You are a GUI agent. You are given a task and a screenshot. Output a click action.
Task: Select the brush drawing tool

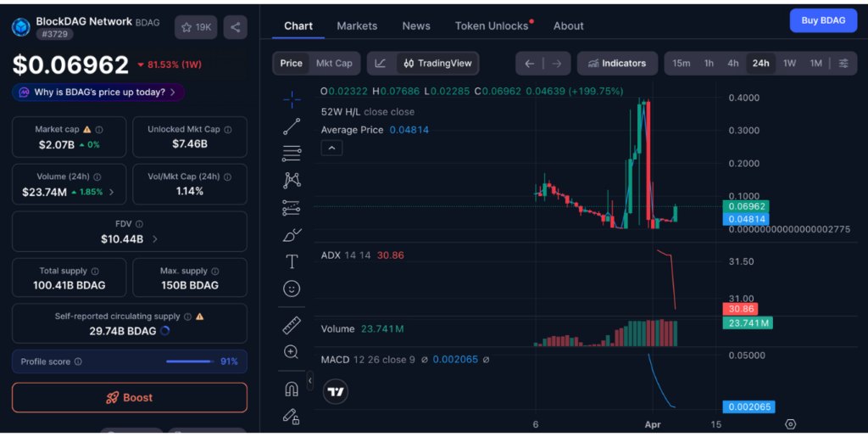pos(292,235)
